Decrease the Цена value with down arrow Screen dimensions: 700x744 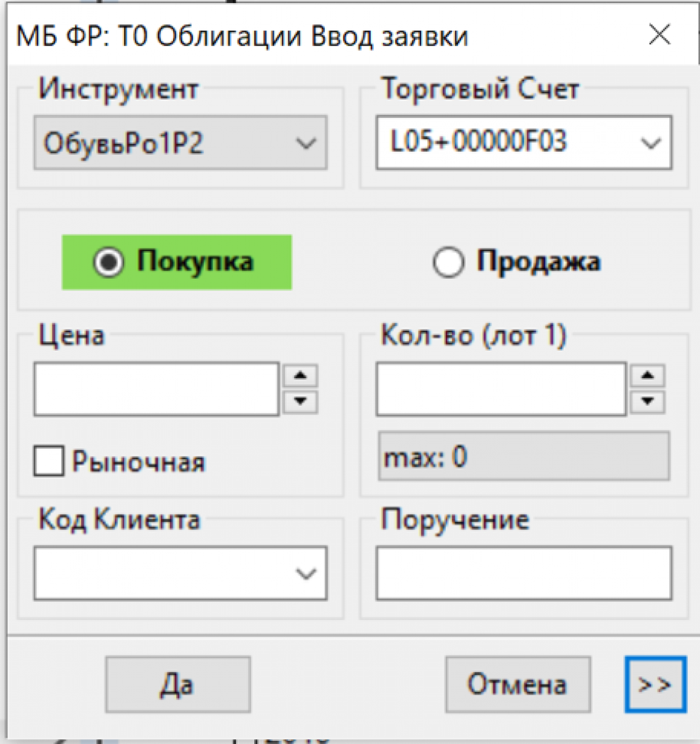click(301, 402)
